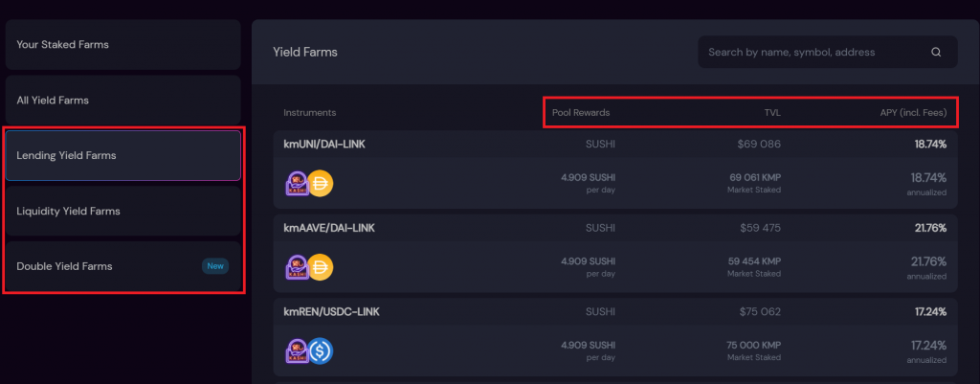This screenshot has width=980, height=384.
Task: Select Lending Yield Farms tab
Action: pyautogui.click(x=122, y=155)
